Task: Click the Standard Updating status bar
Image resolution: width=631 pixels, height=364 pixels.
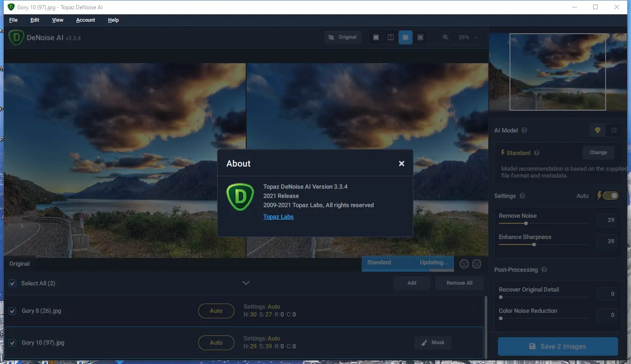Action: click(408, 263)
